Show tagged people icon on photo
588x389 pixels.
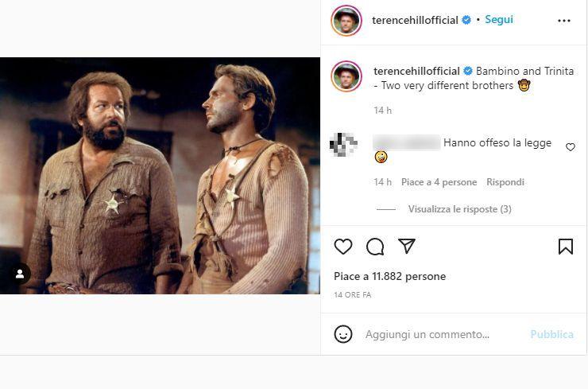tap(19, 274)
